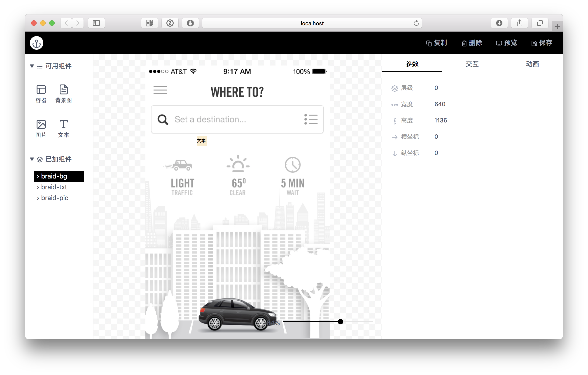The width and height of the screenshot is (588, 375).
Task: Open browser downloads icon
Action: (499, 23)
